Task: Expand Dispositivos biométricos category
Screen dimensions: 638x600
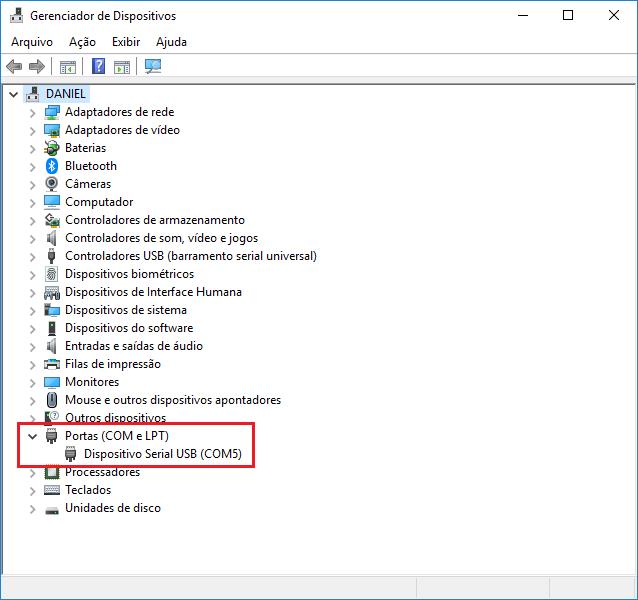Action: click(33, 275)
